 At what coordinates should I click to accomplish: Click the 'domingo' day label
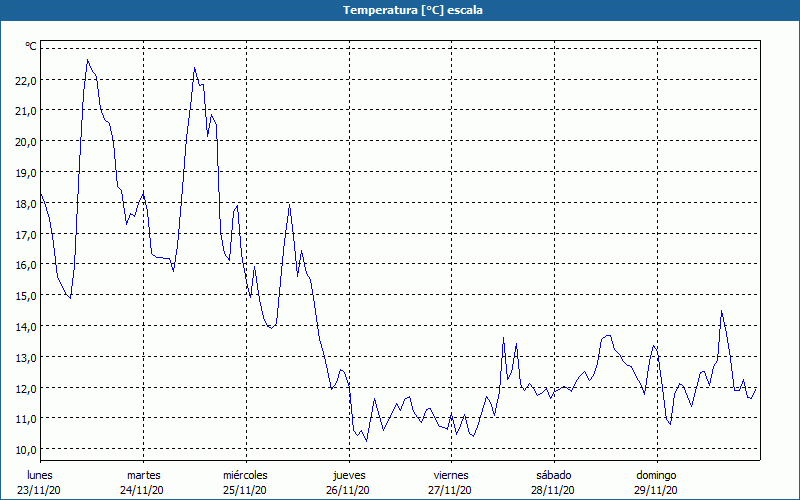pyautogui.click(x=656, y=475)
